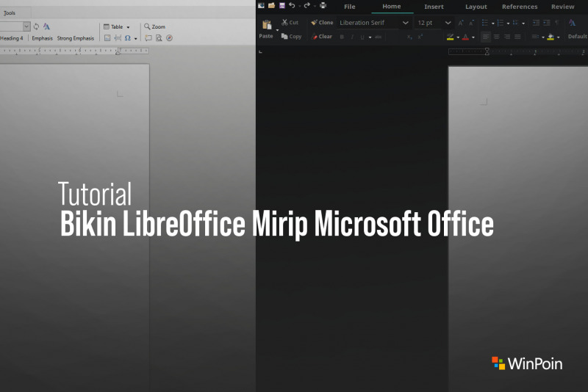This screenshot has height=392, width=588.
Task: Open the Zoom tool in light toolbar
Action: pos(155,26)
